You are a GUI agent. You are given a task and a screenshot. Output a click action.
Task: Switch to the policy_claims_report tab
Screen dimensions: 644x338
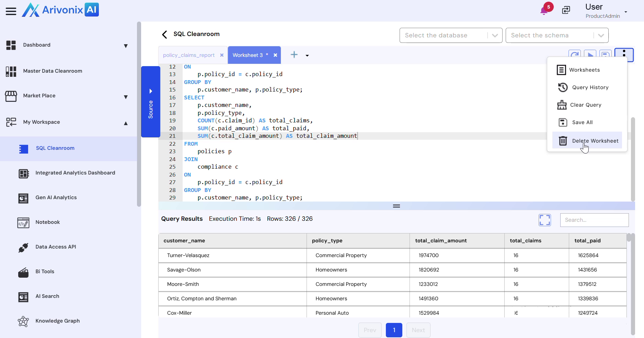tap(189, 55)
